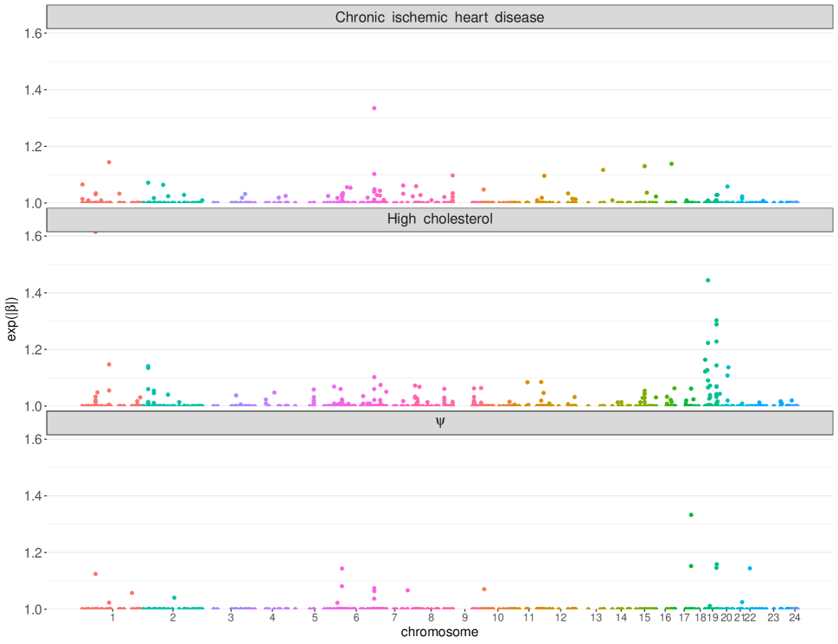Screen dimensions: 838x644
Task: Click highest green point in the ψ panel
Action: pos(691,515)
